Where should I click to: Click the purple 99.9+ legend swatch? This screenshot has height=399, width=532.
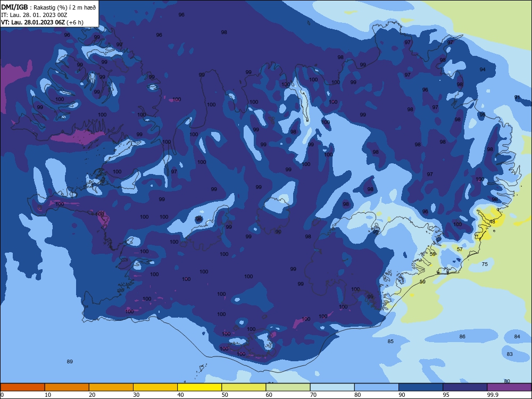pos(509,387)
